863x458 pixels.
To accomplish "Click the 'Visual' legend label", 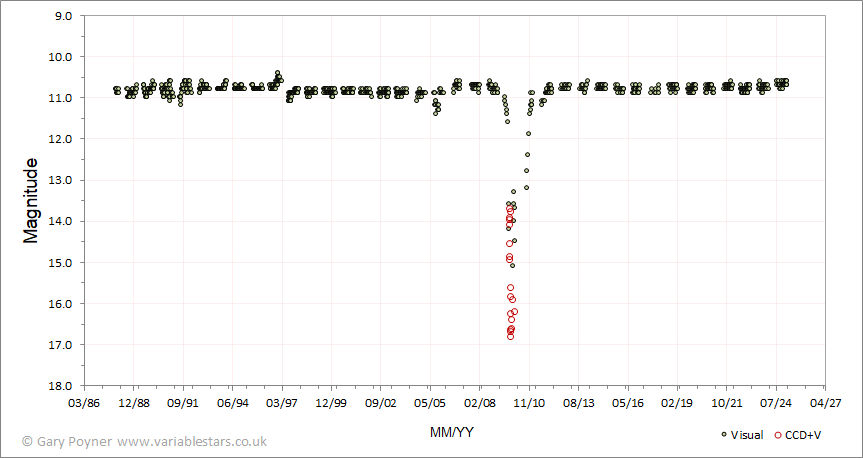I will [747, 435].
